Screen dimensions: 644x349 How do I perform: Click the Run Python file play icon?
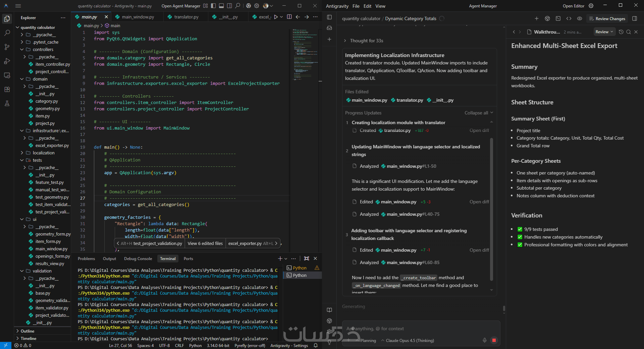click(276, 17)
